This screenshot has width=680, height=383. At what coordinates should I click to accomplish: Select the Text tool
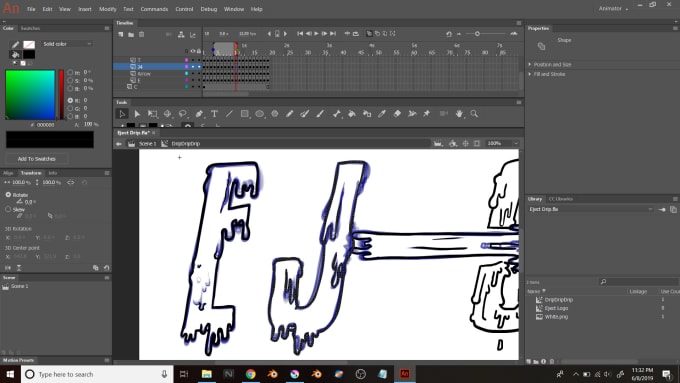click(214, 114)
